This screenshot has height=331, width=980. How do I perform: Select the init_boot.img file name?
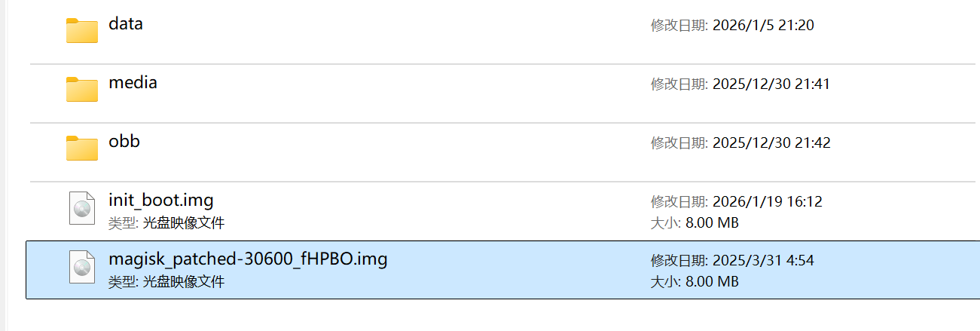(x=161, y=201)
